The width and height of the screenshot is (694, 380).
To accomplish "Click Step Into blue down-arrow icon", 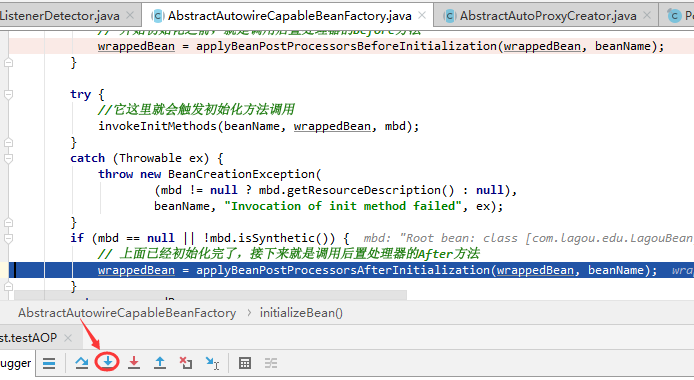I will point(108,363).
